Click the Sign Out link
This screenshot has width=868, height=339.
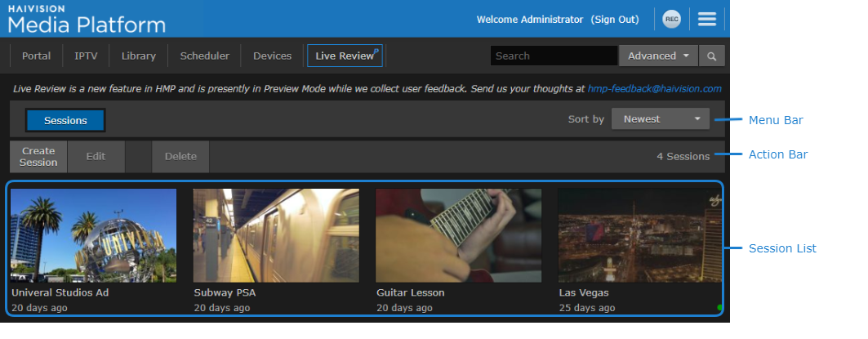pos(615,19)
